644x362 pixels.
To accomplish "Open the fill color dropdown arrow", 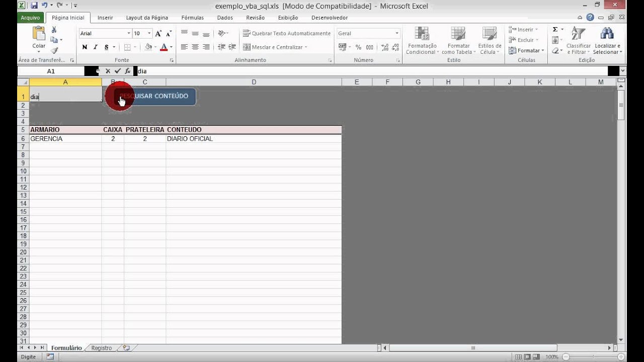I will pyautogui.click(x=155, y=47).
